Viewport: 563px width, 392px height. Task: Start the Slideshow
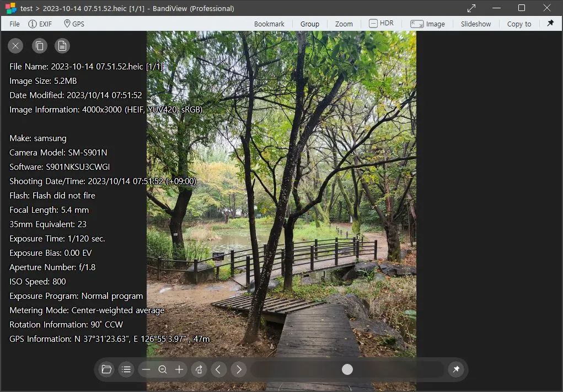coord(476,24)
